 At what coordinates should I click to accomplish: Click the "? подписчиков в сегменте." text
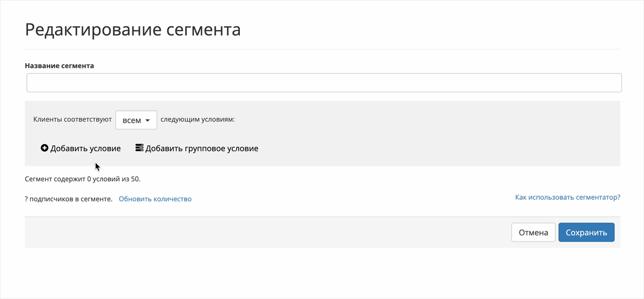(69, 199)
